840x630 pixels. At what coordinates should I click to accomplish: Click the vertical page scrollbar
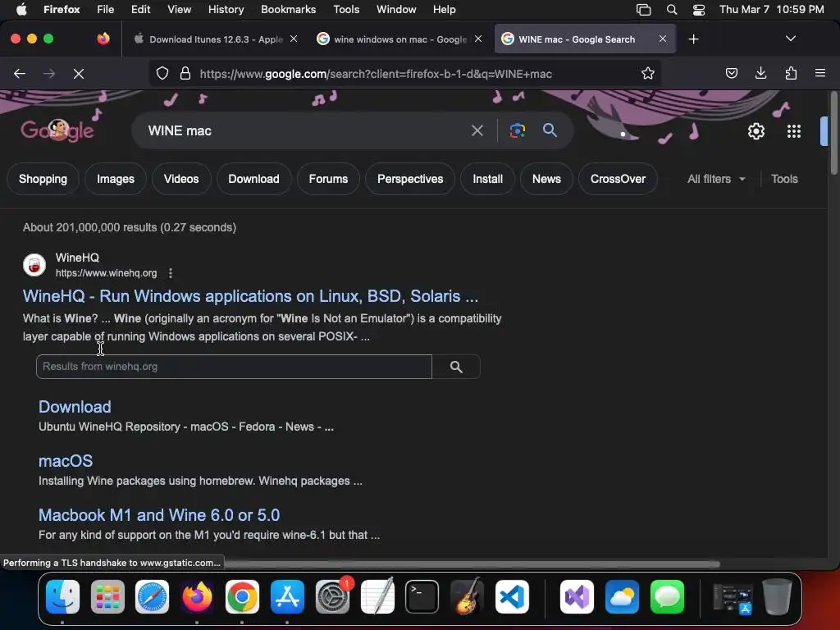click(x=833, y=134)
